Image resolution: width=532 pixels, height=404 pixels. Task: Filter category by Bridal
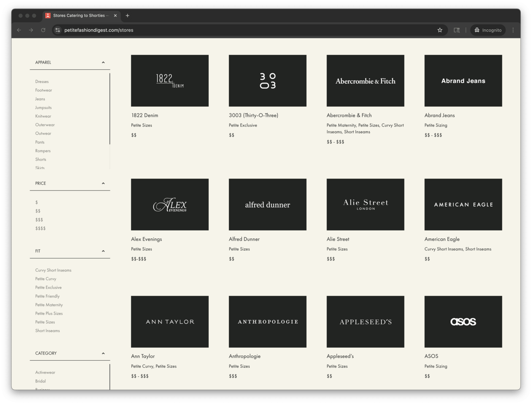point(40,381)
